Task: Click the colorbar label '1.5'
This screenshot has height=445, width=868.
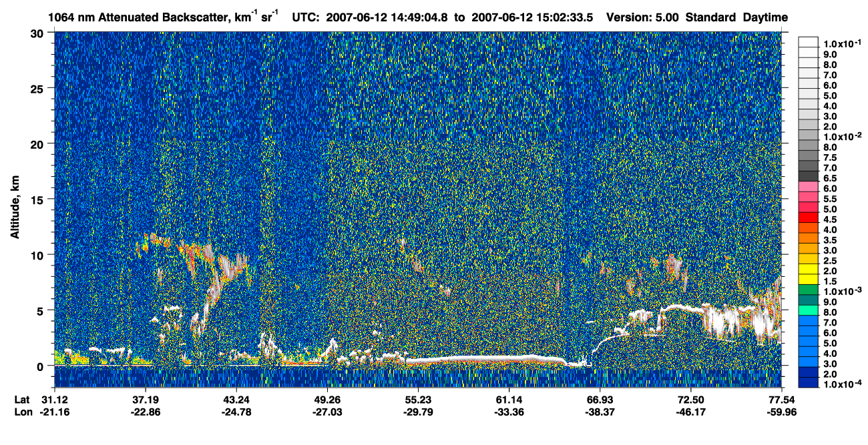Action: [831, 282]
